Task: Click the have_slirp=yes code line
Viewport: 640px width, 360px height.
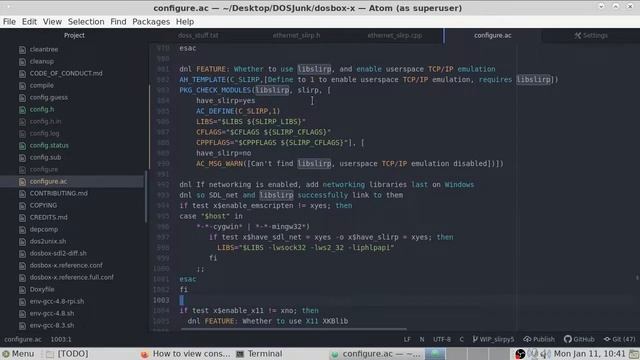Action: 225,100
